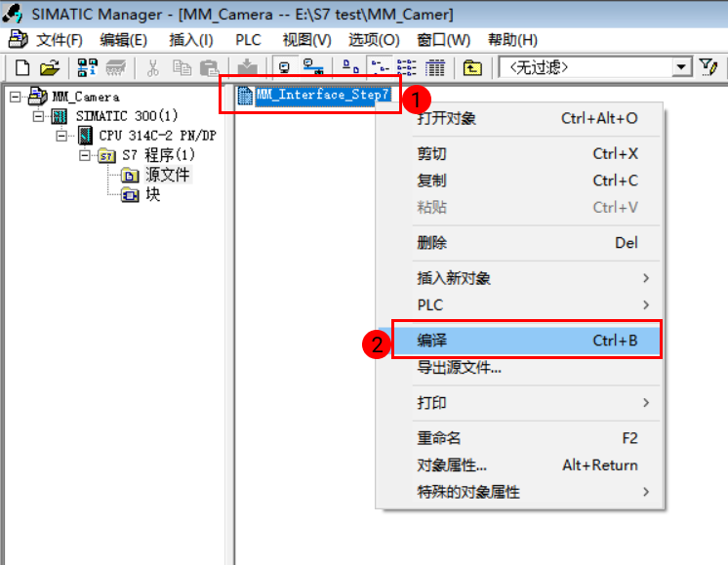Select the 块 folder in tree

point(153,194)
